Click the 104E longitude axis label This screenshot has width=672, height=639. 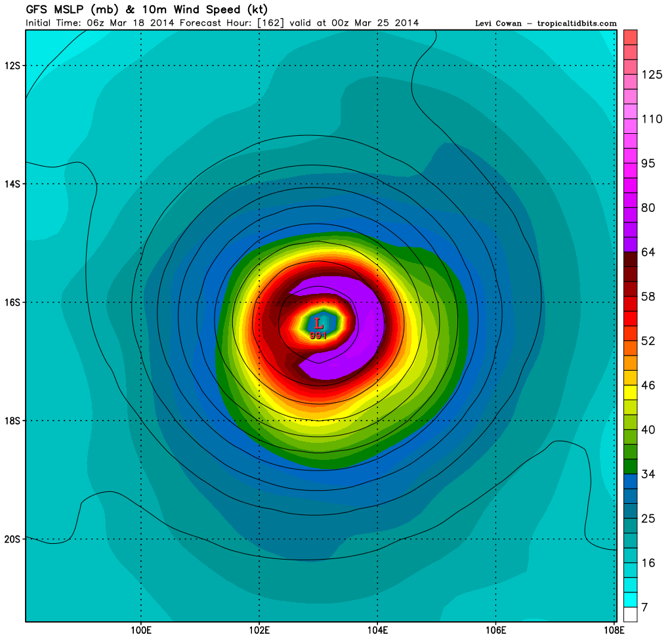tap(377, 631)
